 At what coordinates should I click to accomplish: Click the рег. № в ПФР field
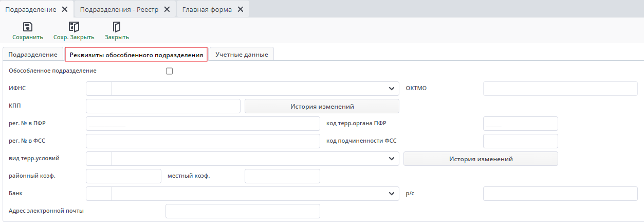coord(203,124)
